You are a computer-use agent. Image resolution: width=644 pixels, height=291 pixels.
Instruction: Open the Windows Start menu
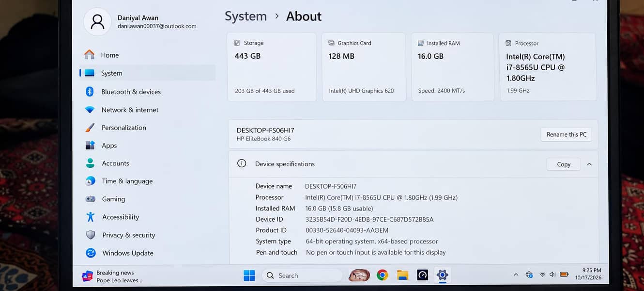tap(249, 275)
